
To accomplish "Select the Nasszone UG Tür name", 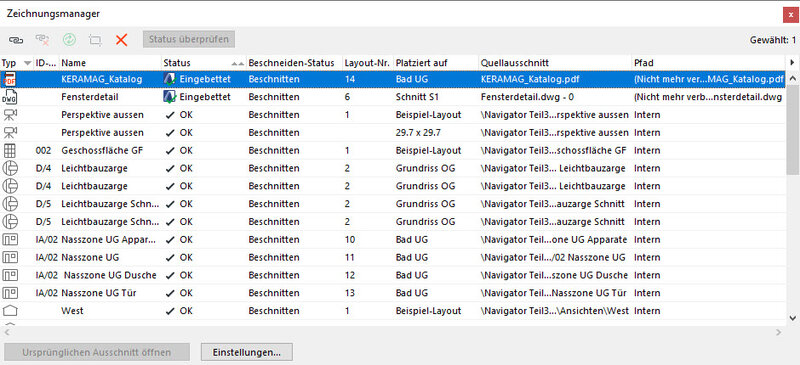I will (98, 293).
